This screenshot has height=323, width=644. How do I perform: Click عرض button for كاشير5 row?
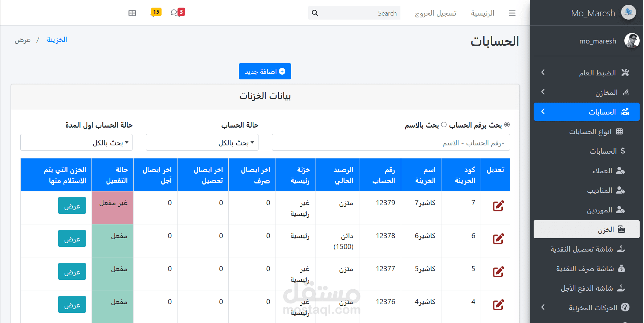point(72,272)
